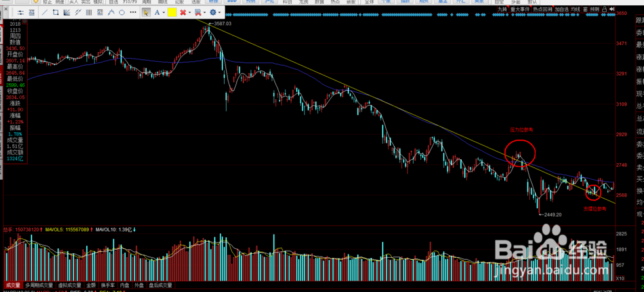The width and height of the screenshot is (644, 292).
Task: Select the wave polyline drawing tool
Action: (111, 12)
